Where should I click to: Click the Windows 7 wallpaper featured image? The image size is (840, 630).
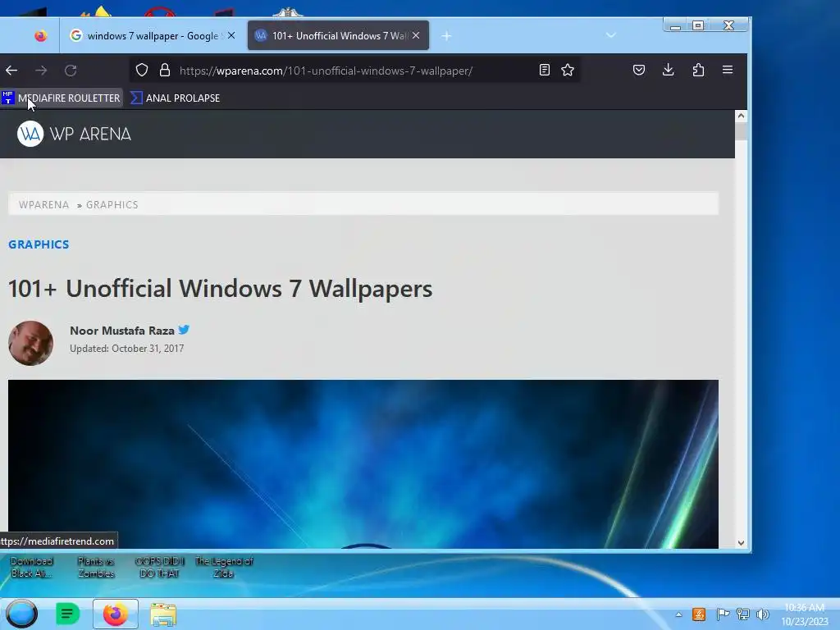coord(363,464)
